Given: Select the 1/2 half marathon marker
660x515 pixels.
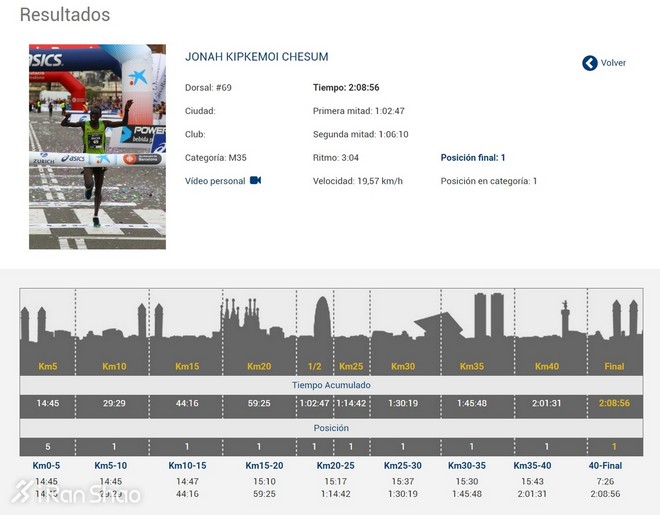Looking at the screenshot, I should point(314,366).
